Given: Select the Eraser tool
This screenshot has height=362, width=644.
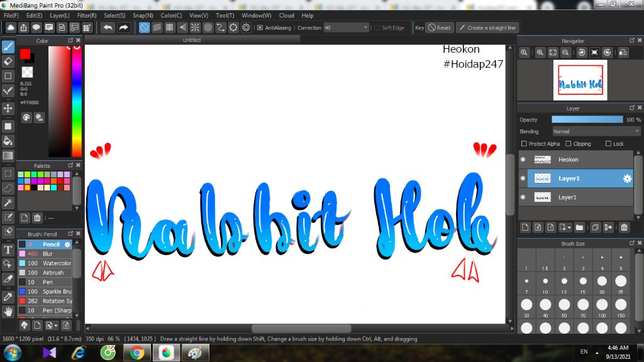Looking at the screenshot, I should [8, 62].
